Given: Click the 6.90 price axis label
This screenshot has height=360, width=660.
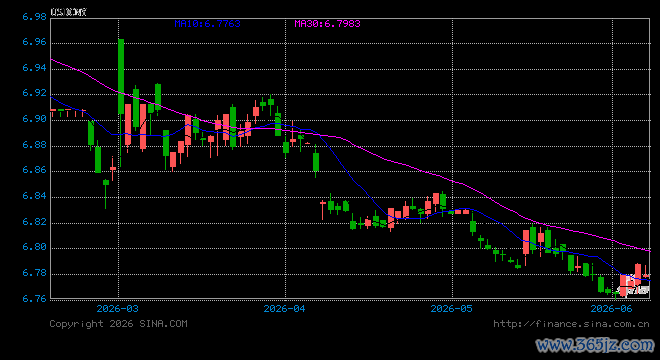Looking at the screenshot, I should [34, 119].
